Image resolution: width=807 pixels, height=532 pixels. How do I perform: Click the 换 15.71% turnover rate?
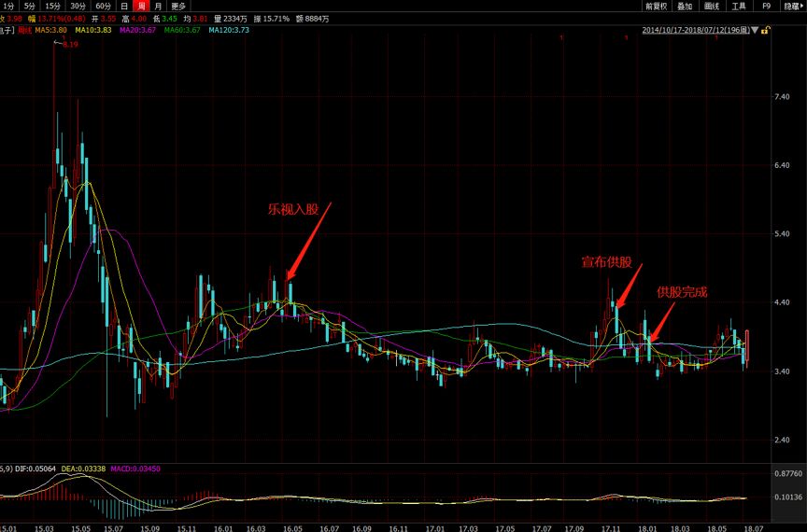coord(272,19)
